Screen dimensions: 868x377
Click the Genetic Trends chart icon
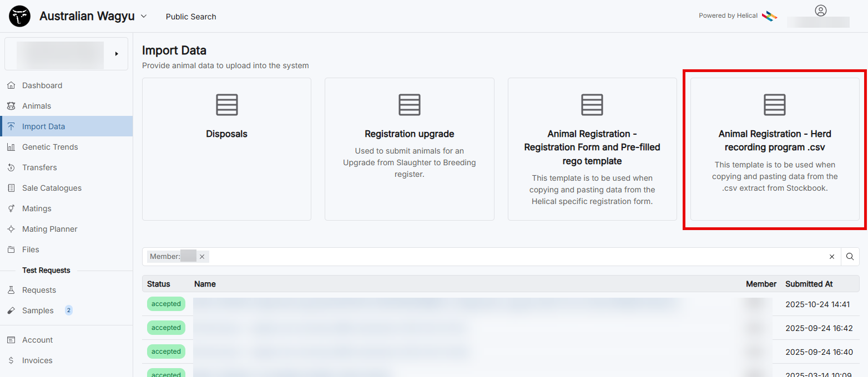(x=11, y=147)
